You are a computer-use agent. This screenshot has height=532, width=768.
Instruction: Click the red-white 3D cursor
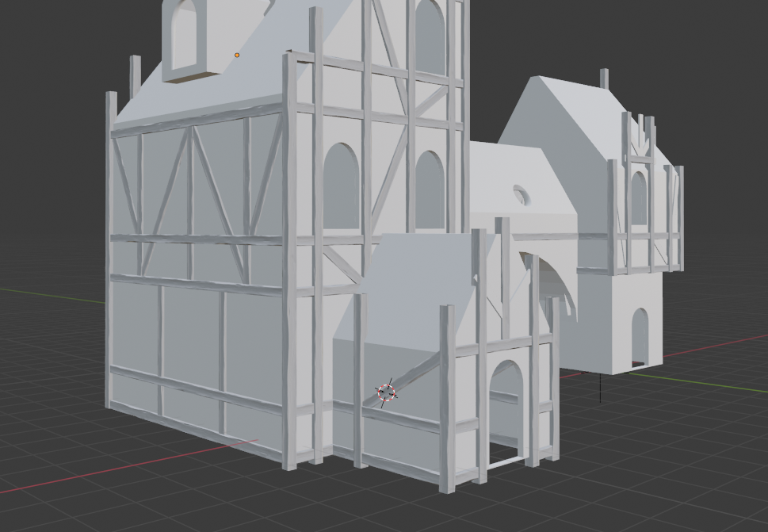pos(387,392)
